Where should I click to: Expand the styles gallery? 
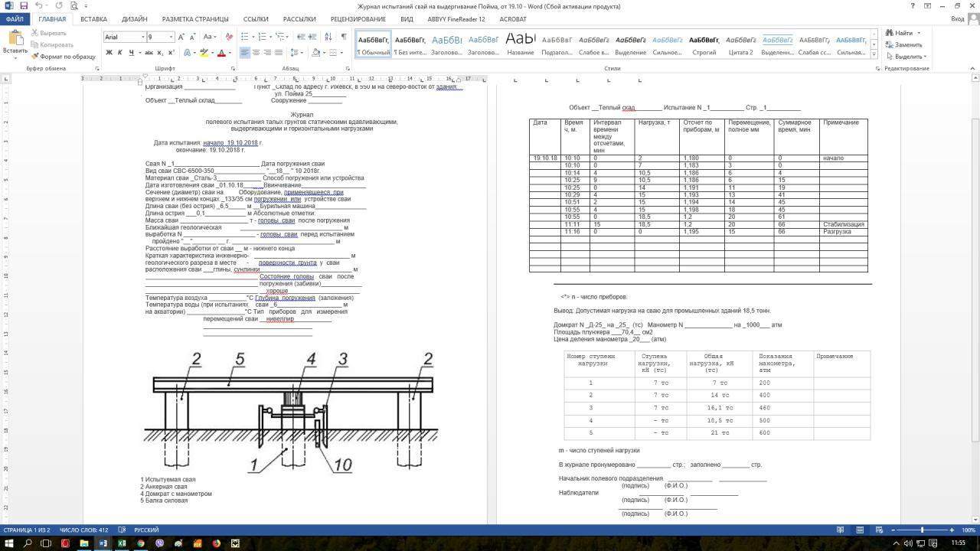pos(874,54)
